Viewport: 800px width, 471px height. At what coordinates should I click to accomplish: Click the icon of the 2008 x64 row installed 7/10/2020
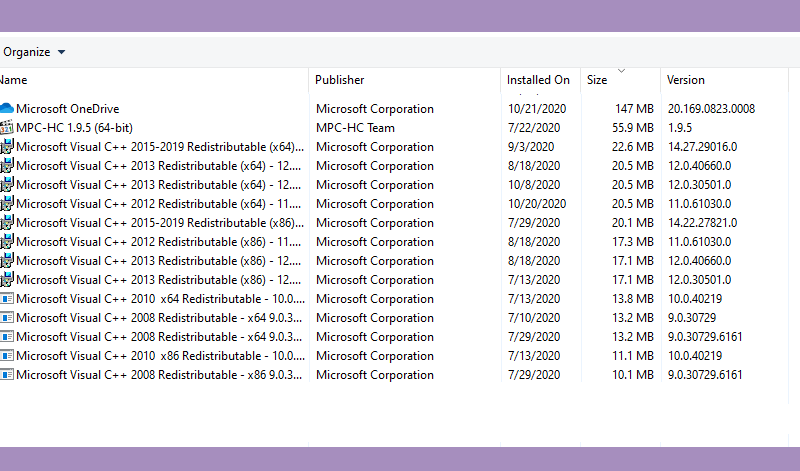[7, 318]
